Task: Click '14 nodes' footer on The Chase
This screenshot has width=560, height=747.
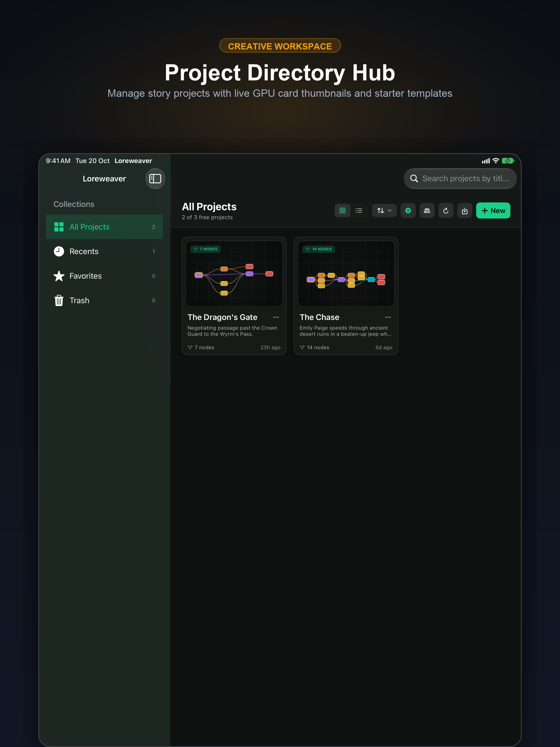Action: pos(314,348)
